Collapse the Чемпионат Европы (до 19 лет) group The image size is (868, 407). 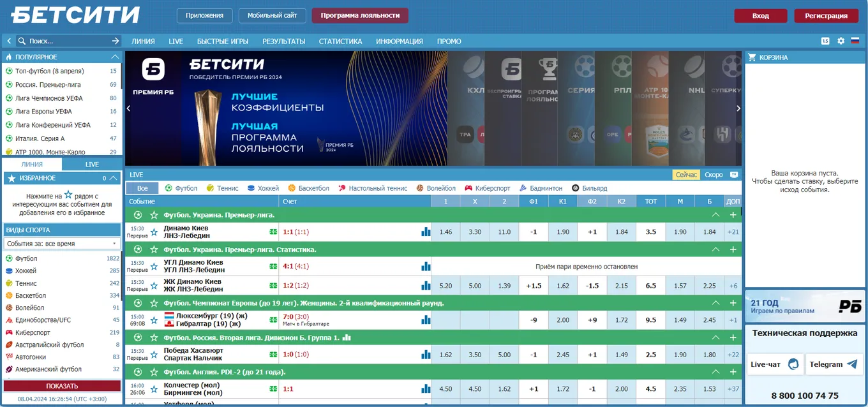coord(715,302)
